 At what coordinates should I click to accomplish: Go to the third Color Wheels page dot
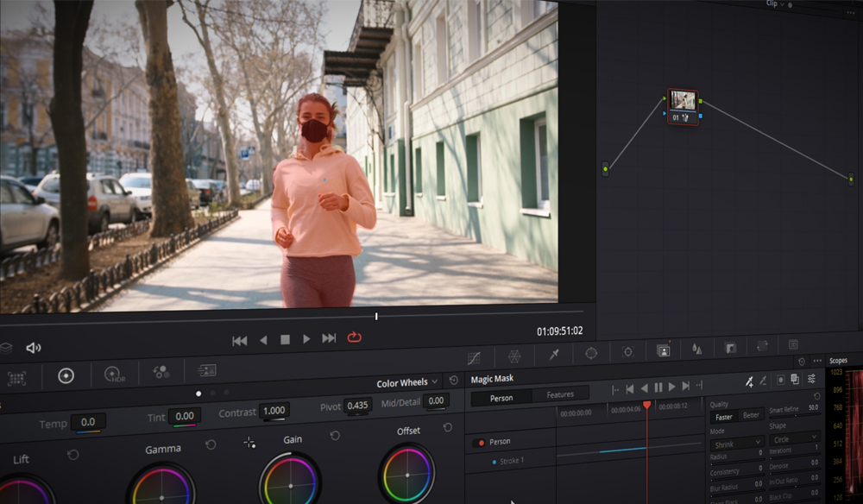(x=226, y=393)
